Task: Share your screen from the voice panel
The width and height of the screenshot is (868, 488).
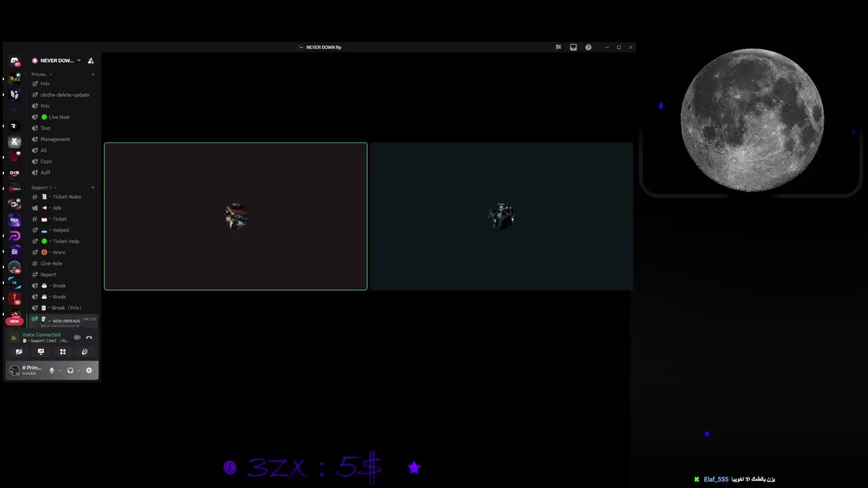Action: (x=41, y=352)
